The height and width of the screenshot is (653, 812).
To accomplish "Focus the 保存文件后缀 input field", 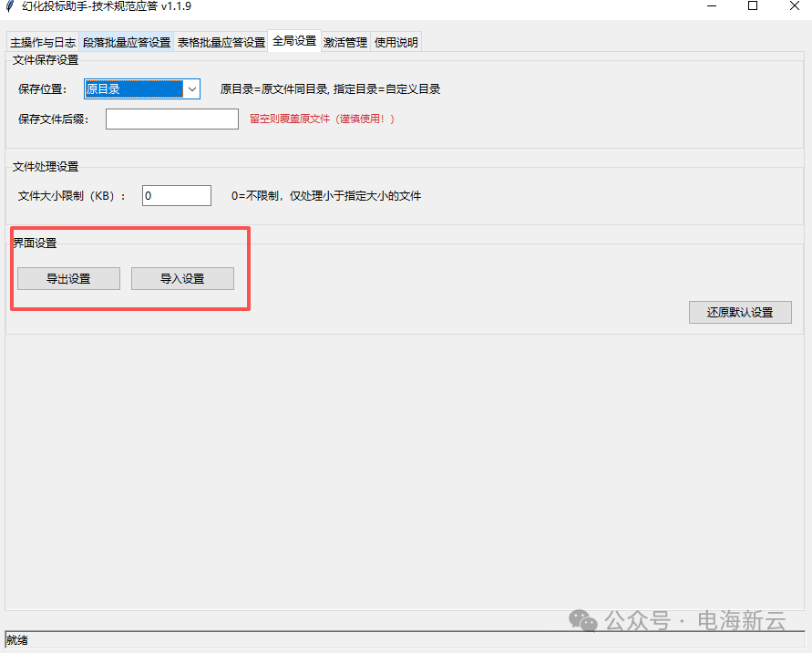I will click(171, 119).
